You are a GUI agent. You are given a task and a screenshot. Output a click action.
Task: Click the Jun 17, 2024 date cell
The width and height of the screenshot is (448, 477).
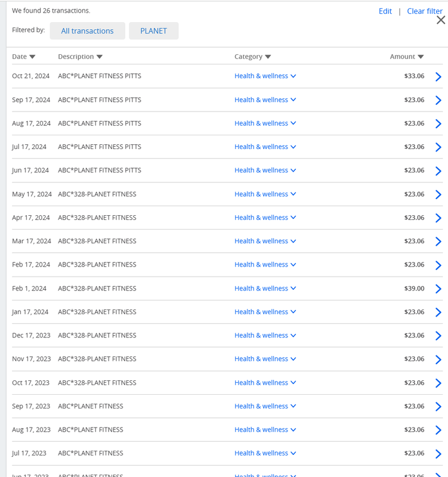tap(30, 170)
